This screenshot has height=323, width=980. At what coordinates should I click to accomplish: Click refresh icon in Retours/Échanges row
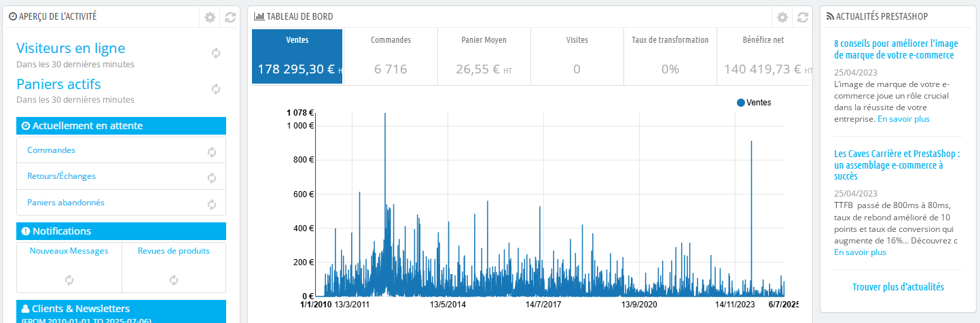pyautogui.click(x=212, y=178)
